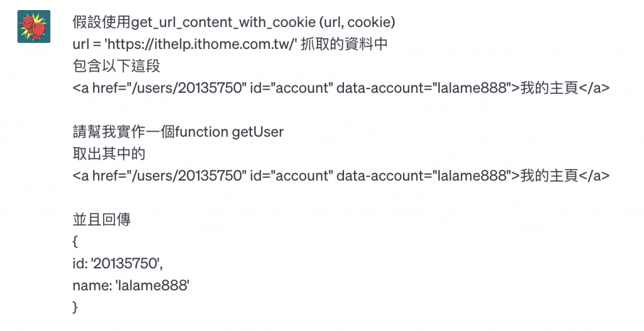This screenshot has height=331, width=644.
Task: Click the text 抓取的資料中
Action: pos(344,45)
